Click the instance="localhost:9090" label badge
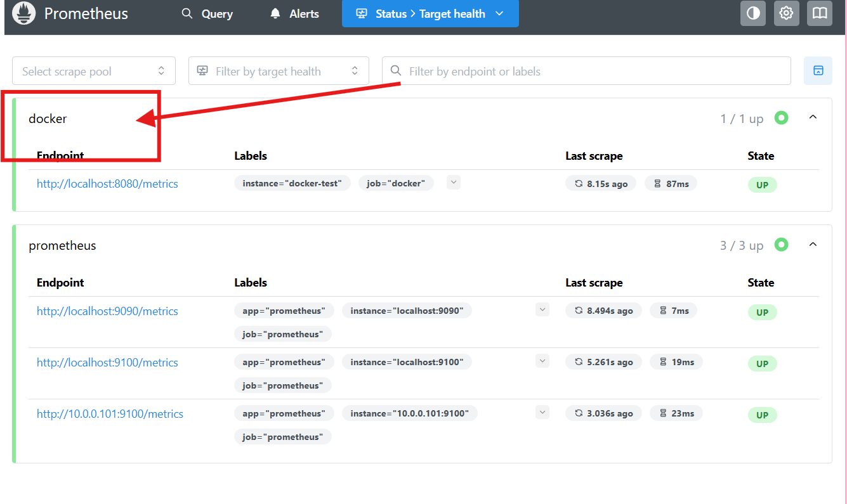 click(x=407, y=311)
